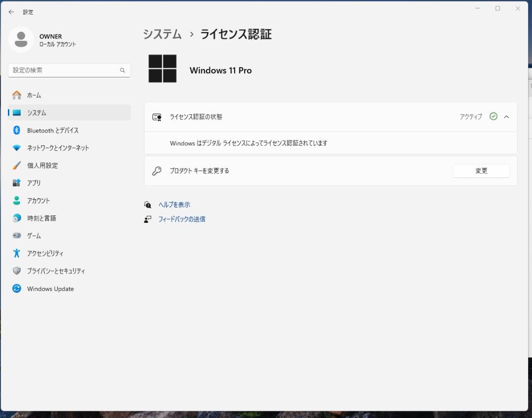Open Bluetooth とデバイス settings from sidebar

coord(51,130)
